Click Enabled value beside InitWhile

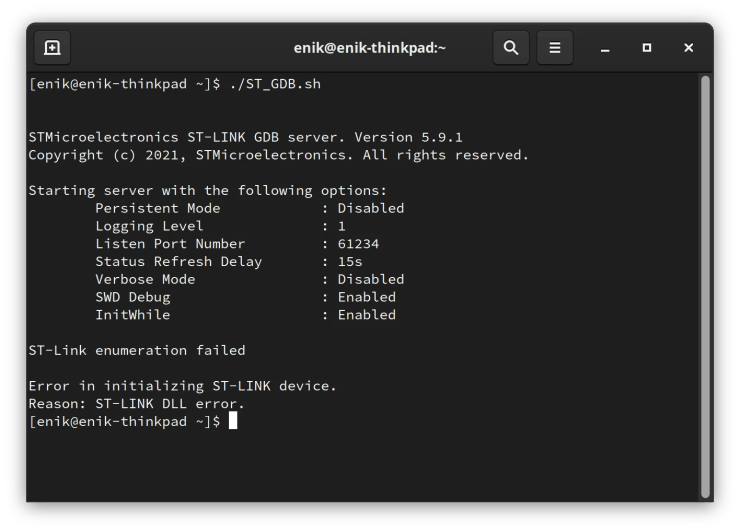coord(367,315)
